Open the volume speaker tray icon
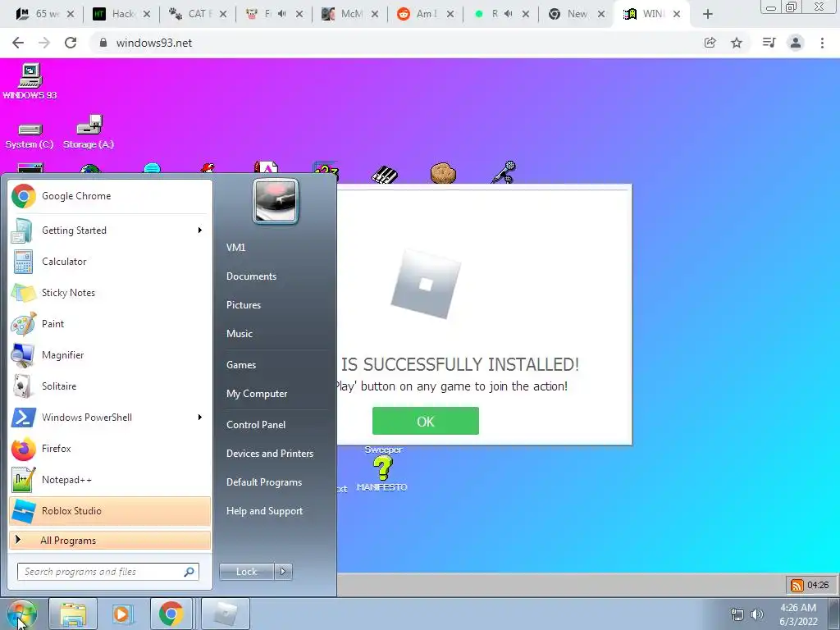Screen dimensions: 840x630 pyautogui.click(x=757, y=614)
